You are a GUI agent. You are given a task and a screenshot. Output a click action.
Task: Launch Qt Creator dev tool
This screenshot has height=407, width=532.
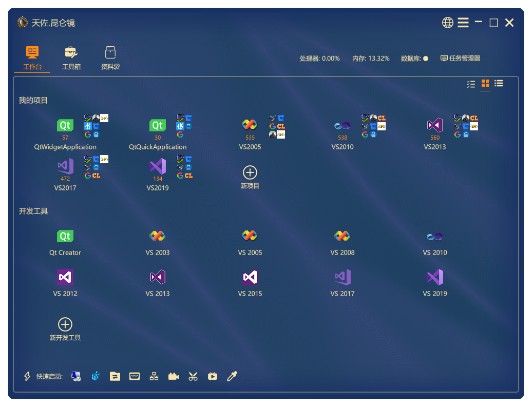[x=65, y=242]
